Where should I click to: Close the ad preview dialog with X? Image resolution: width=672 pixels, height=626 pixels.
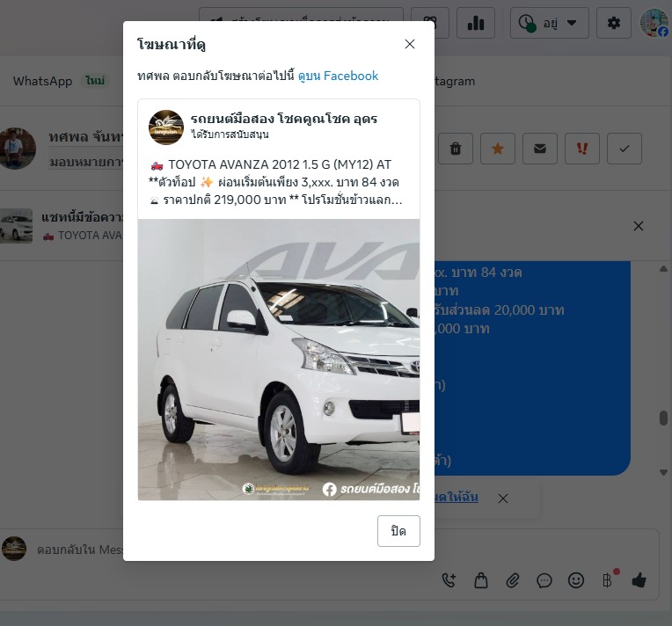click(x=410, y=44)
